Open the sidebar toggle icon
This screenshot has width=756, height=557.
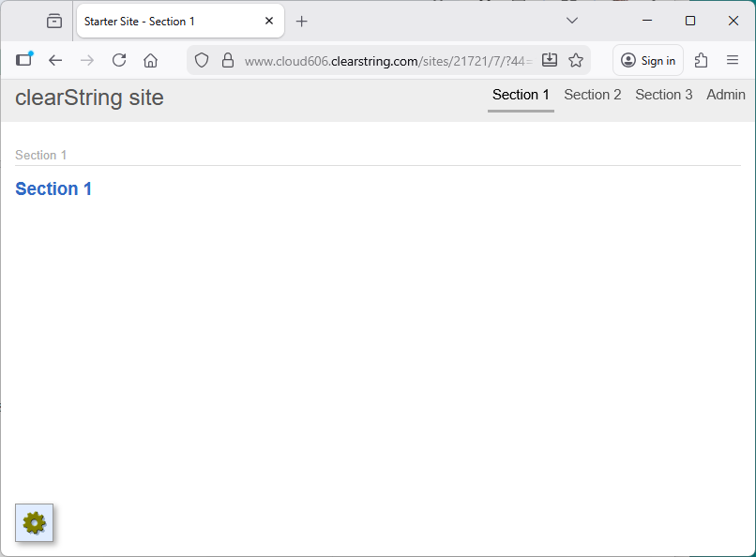coord(23,60)
